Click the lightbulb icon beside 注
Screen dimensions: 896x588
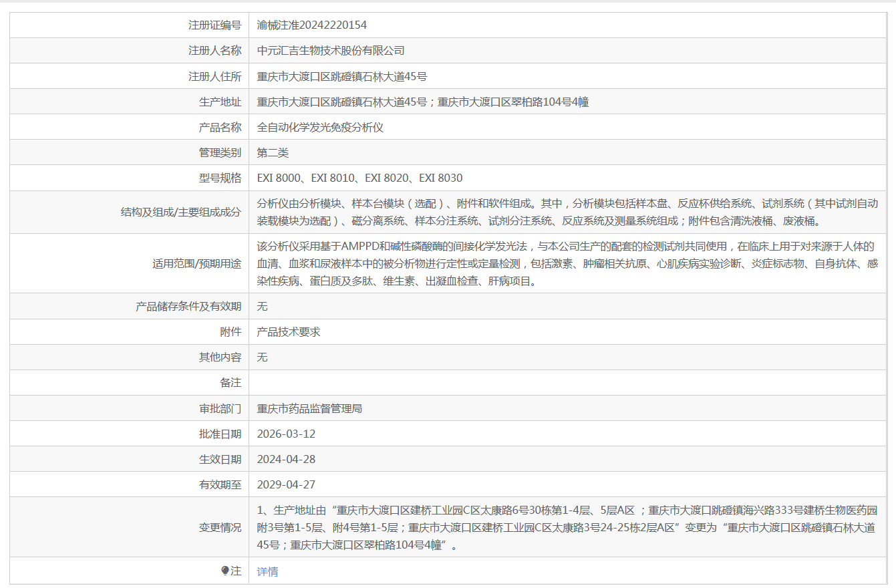[225, 571]
